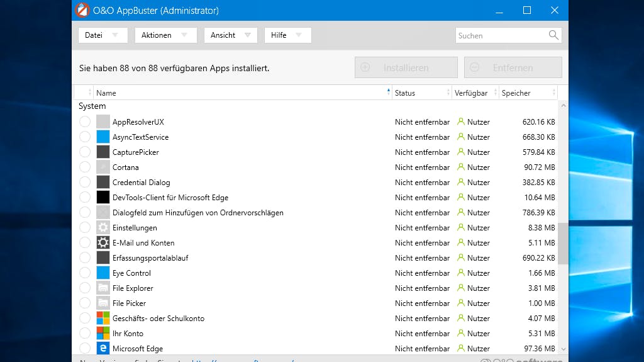
Task: Open the Ansicht dropdown menu
Action: point(230,35)
